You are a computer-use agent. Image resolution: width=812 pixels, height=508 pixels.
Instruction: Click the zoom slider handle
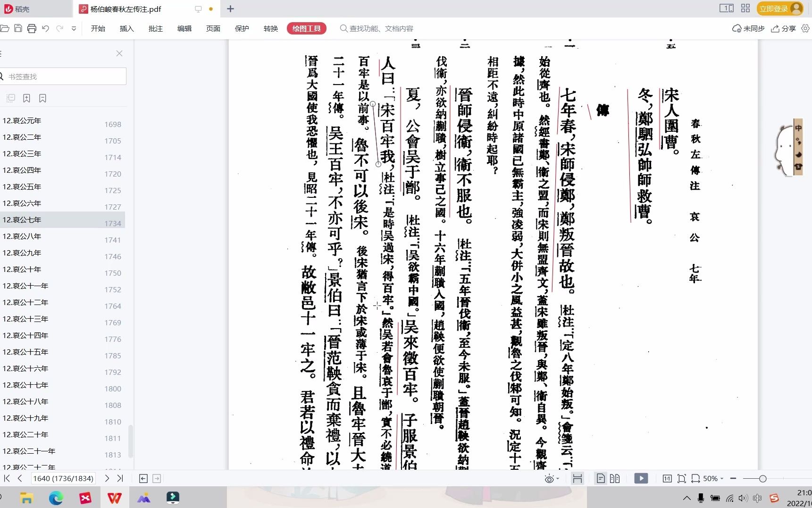[x=762, y=478]
